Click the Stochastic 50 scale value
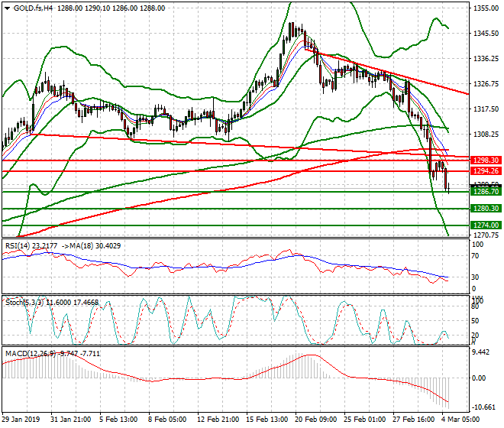The height and width of the screenshot is (428, 504). (x=476, y=321)
